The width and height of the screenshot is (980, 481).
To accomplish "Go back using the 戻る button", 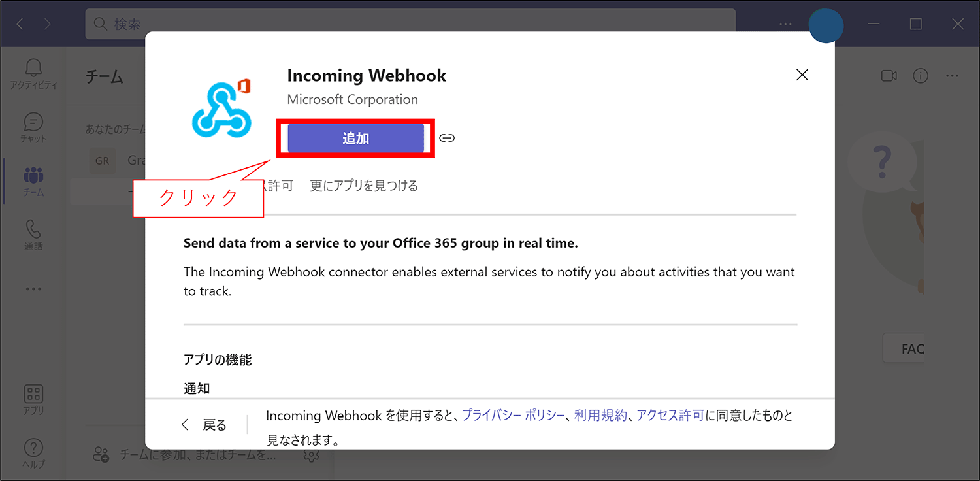I will 203,425.
